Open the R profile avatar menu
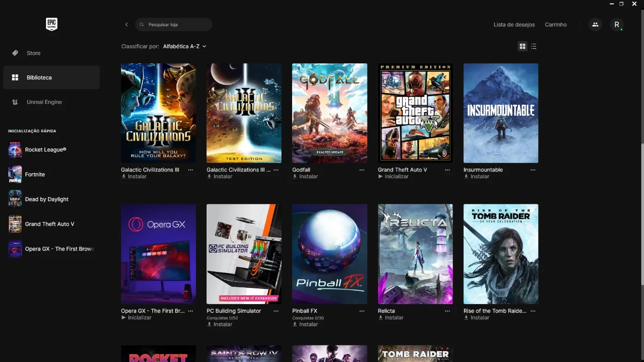The image size is (644, 362). (617, 24)
